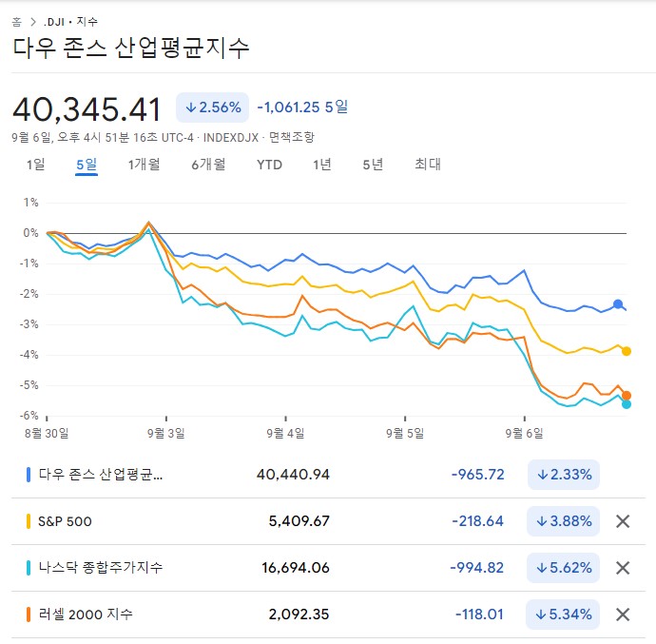The image size is (656, 644).
Task: Select the 1일 time range tab
Action: coord(35,165)
